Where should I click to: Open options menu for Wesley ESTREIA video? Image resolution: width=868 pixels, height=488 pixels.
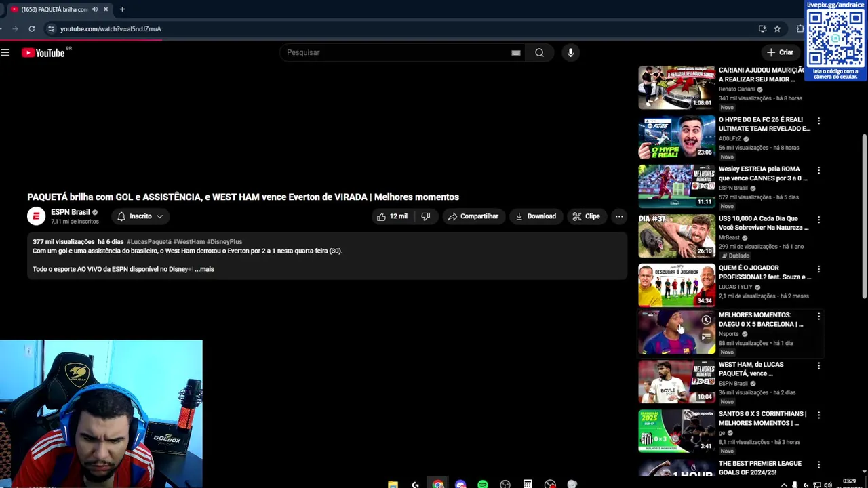(x=818, y=170)
